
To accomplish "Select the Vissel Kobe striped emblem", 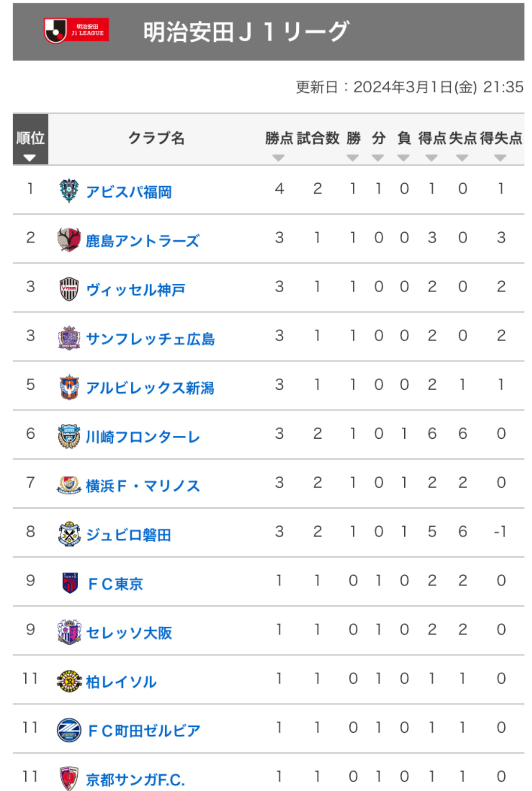I will tap(69, 289).
